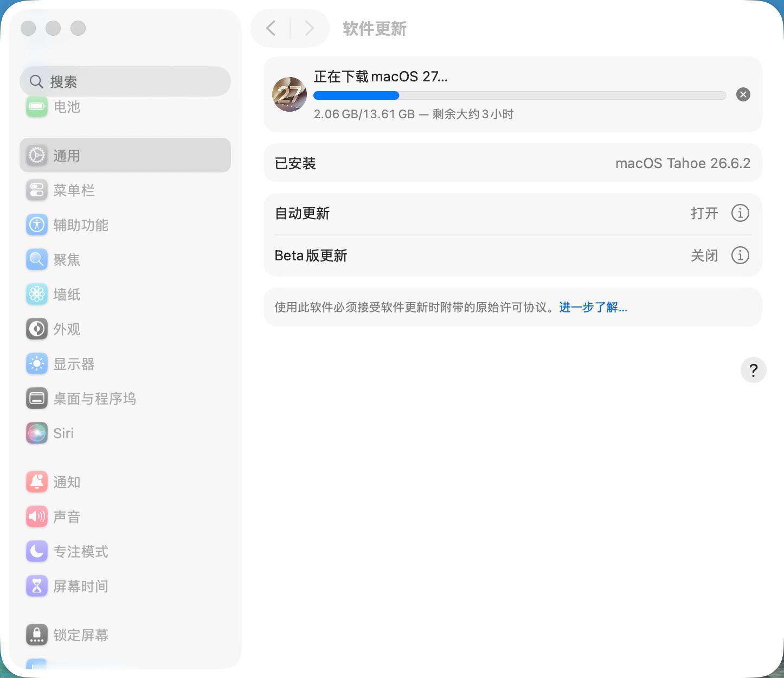
Task: Click the 关闭 value for Beta版更新
Action: coord(704,255)
